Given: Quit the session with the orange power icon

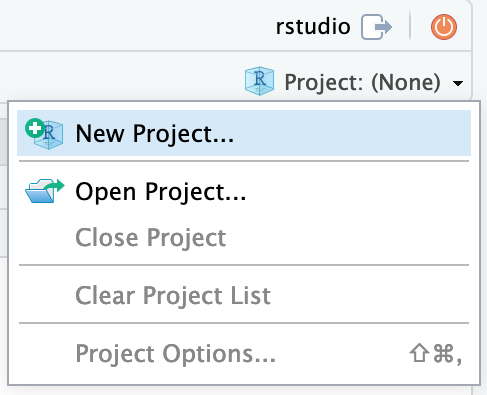Looking at the screenshot, I should point(444,27).
